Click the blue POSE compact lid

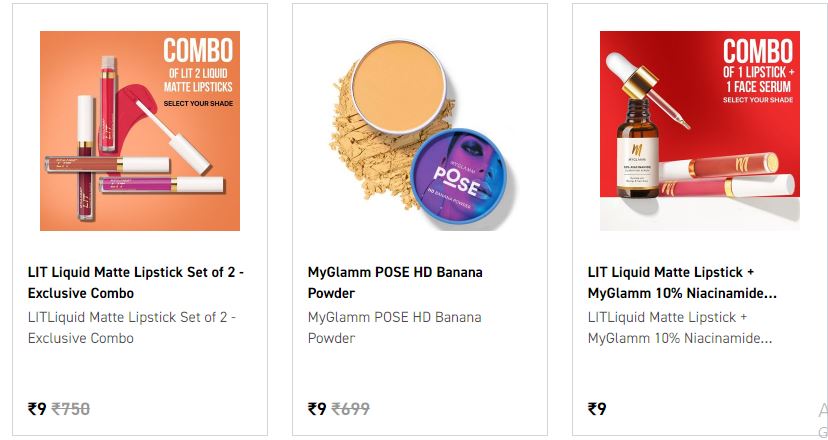pos(459,180)
